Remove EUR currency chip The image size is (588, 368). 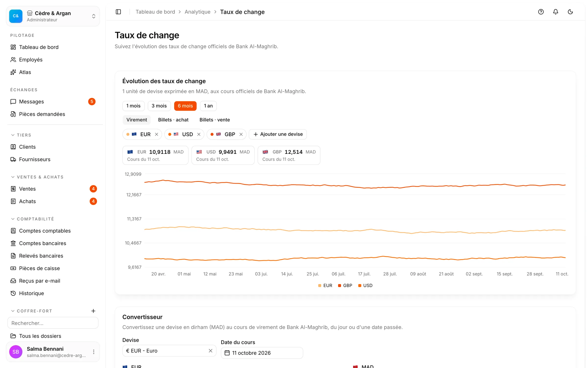(x=157, y=134)
